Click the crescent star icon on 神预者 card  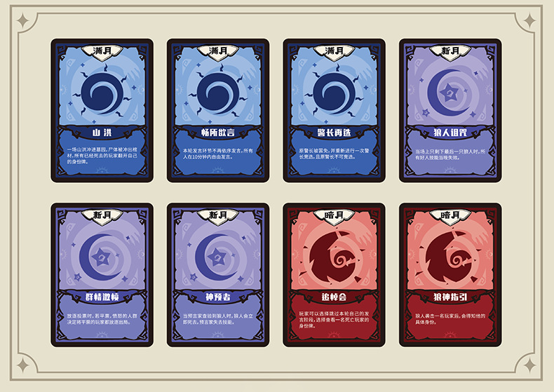tap(217, 257)
